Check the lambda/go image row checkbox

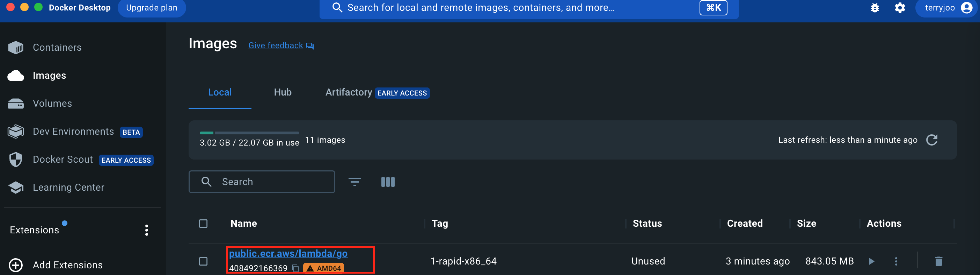[203, 261]
